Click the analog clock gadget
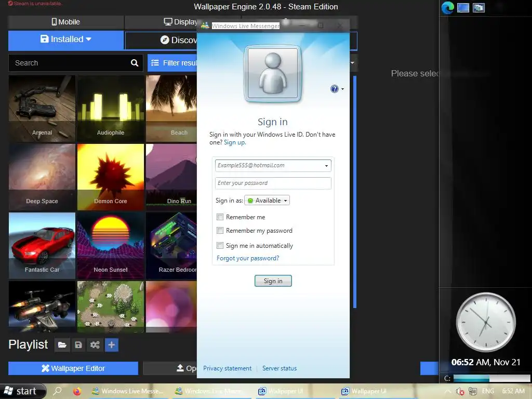Screen dimensions: 532x399 (x=486, y=322)
